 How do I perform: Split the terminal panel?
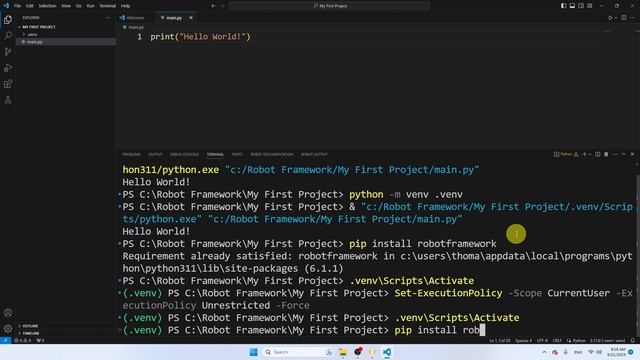pyautogui.click(x=598, y=154)
